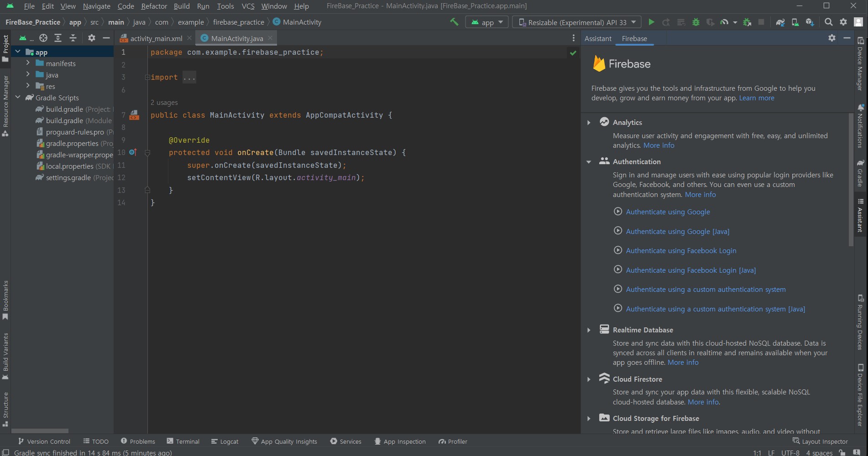This screenshot has width=868, height=456.
Task: Click the Project panel horizontal scrollbar
Action: click(x=40, y=430)
